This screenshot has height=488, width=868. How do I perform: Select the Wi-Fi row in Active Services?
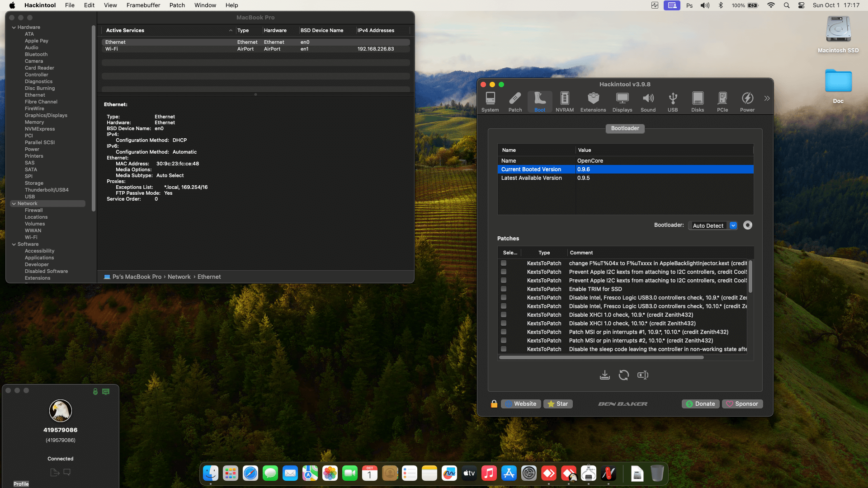coord(256,49)
